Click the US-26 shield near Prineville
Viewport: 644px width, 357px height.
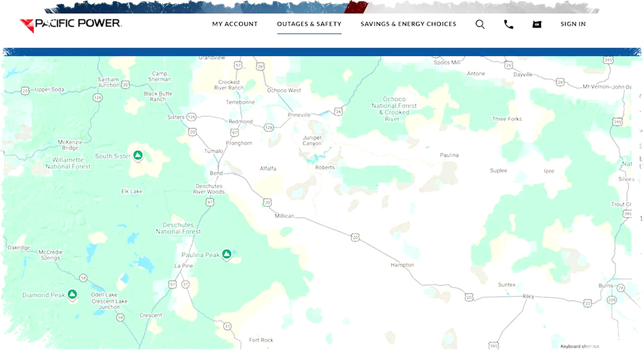338,112
